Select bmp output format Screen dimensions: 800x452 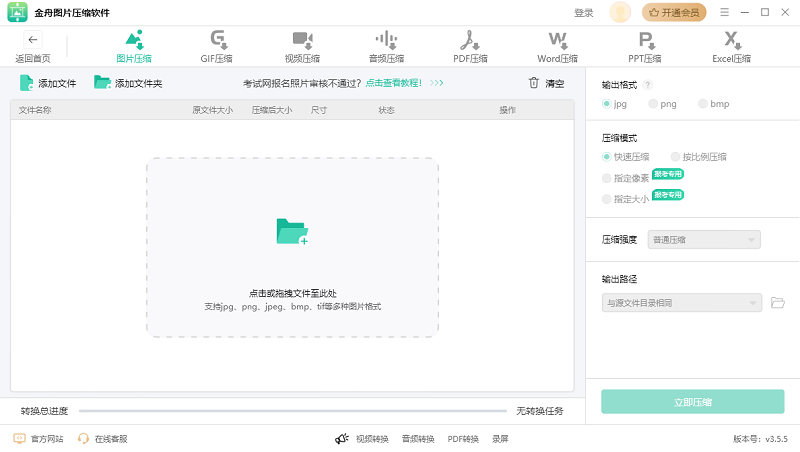703,104
